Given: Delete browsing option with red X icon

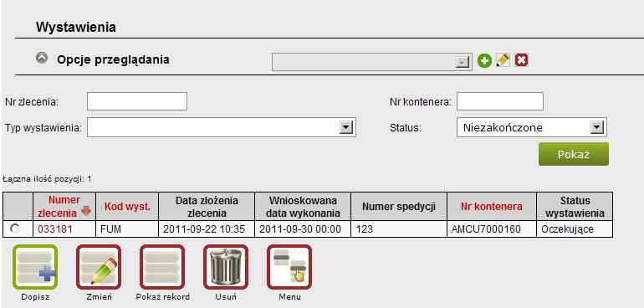Looking at the screenshot, I should click(x=521, y=60).
